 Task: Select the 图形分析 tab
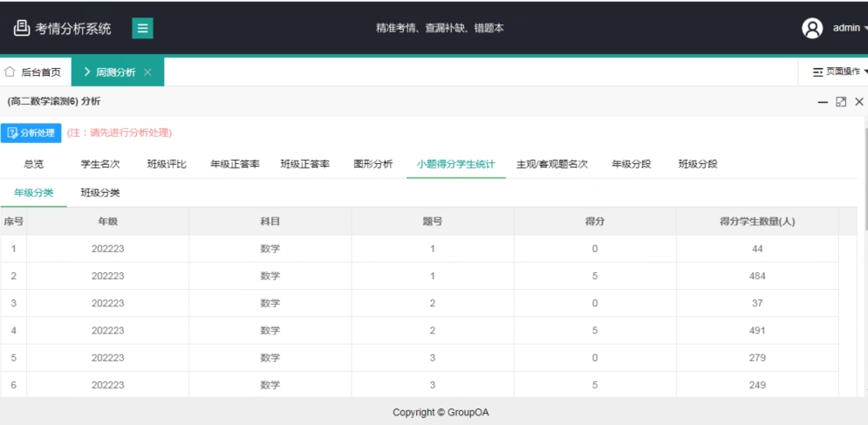[x=372, y=164]
